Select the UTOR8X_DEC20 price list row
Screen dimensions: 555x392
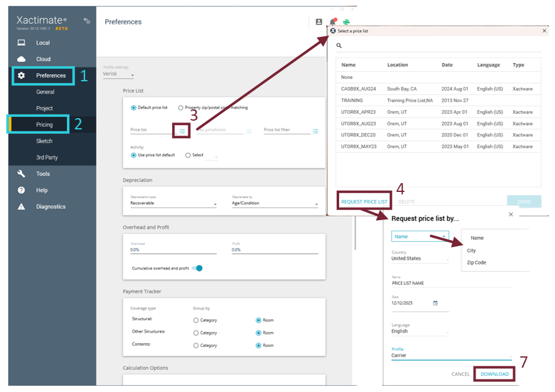[x=438, y=135]
